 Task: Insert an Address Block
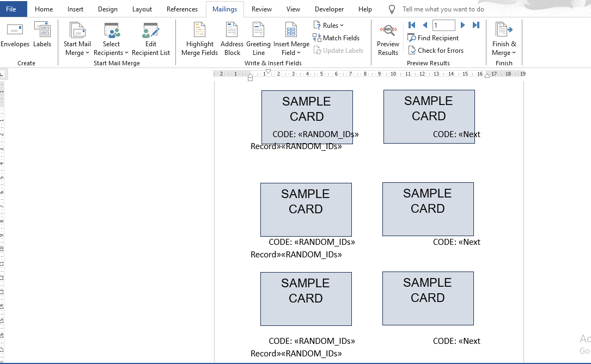[x=232, y=39]
